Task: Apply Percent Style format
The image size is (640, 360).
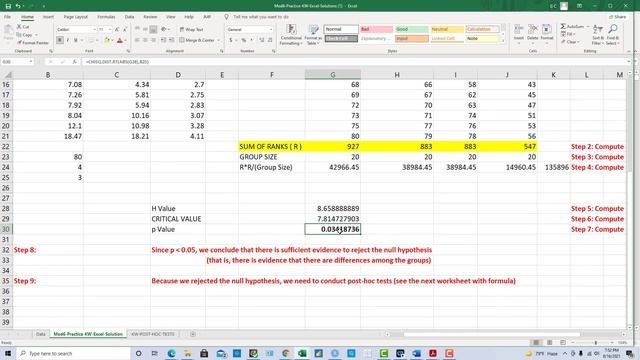Action: [244, 40]
